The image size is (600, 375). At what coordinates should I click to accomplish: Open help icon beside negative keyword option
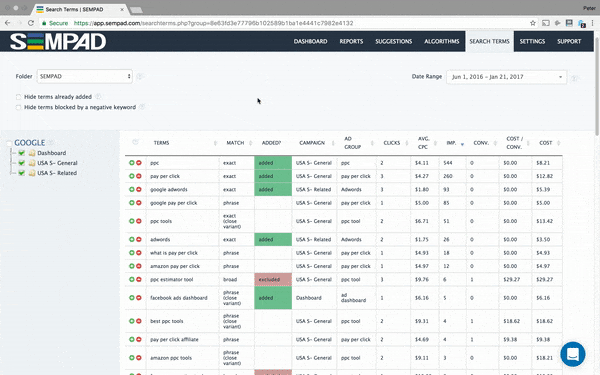142,107
